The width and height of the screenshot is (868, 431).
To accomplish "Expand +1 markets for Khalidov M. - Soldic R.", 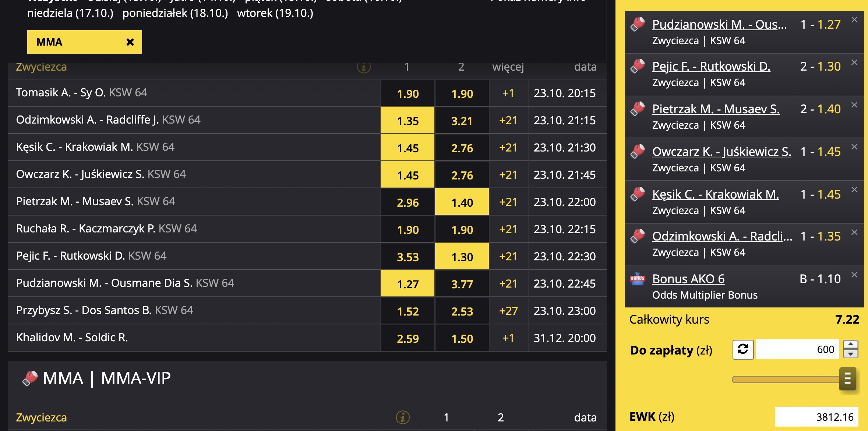I will click(x=508, y=338).
